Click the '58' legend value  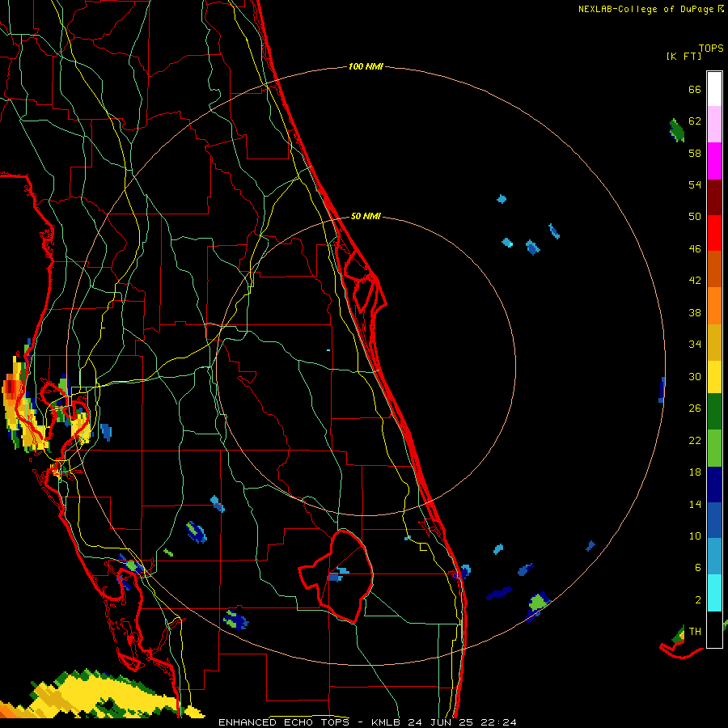[x=695, y=153]
